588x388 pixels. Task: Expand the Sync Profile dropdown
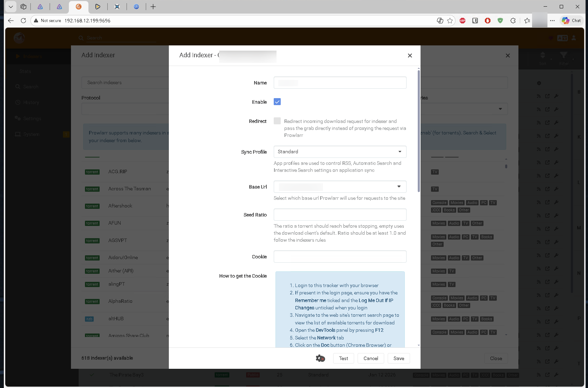click(340, 152)
